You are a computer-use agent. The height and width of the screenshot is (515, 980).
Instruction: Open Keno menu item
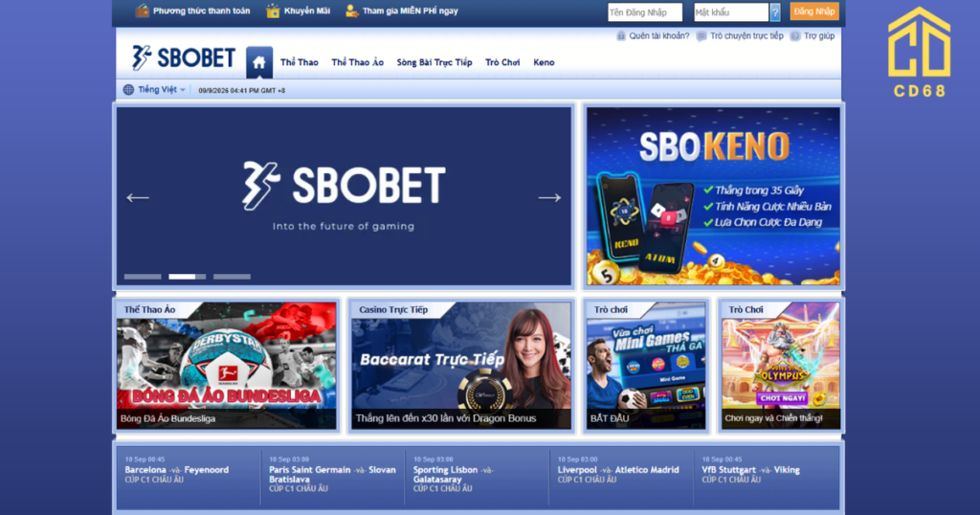click(x=544, y=62)
